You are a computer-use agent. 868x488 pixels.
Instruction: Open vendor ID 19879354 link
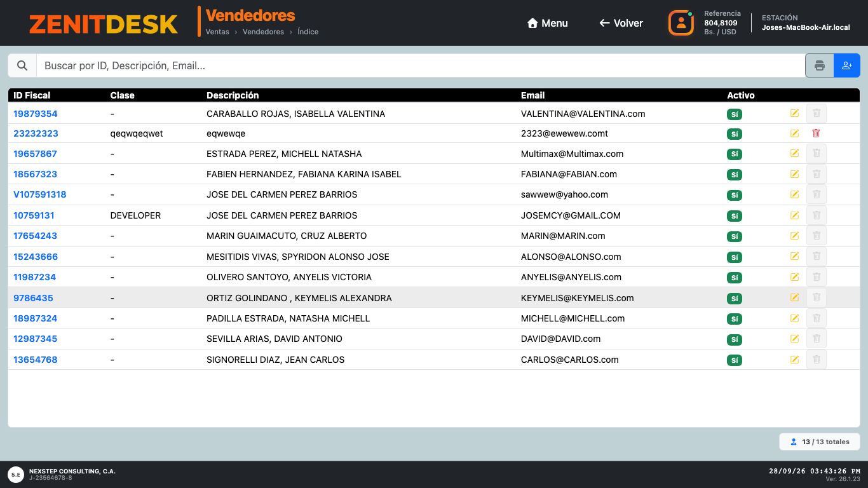tap(36, 114)
